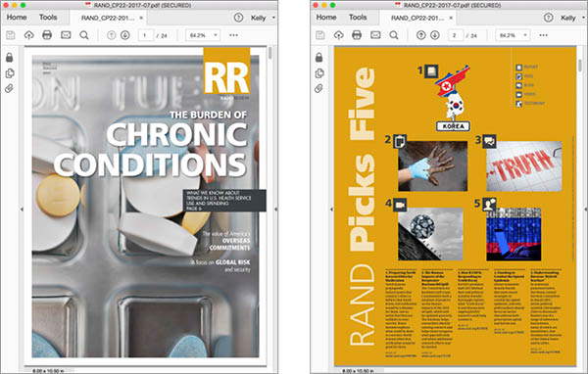The width and height of the screenshot is (588, 374).
Task: Open the search magnifier in right window
Action: 394,35
